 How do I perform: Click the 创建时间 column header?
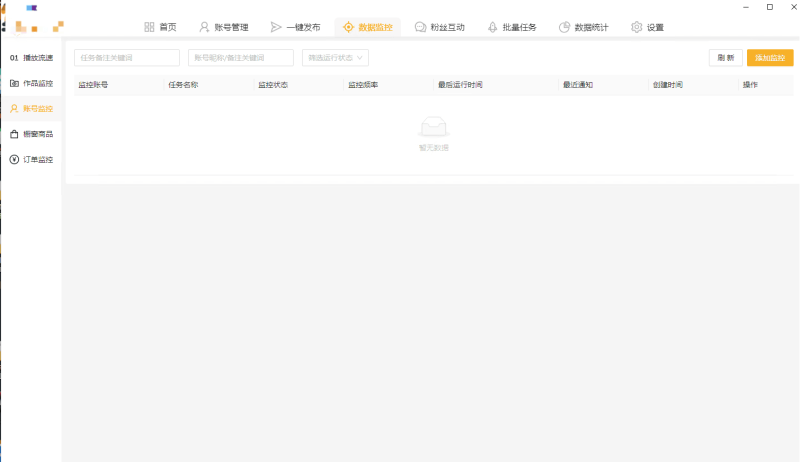point(668,85)
